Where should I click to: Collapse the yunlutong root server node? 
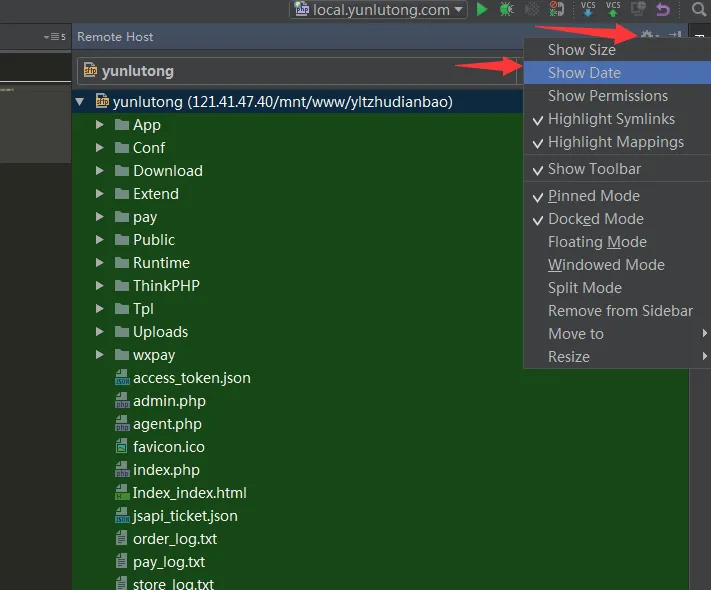click(80, 102)
